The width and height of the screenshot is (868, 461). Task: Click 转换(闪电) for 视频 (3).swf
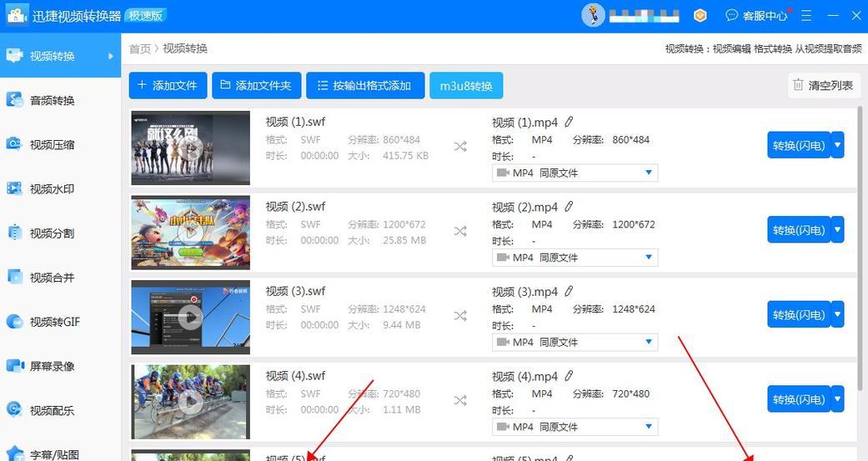click(799, 315)
